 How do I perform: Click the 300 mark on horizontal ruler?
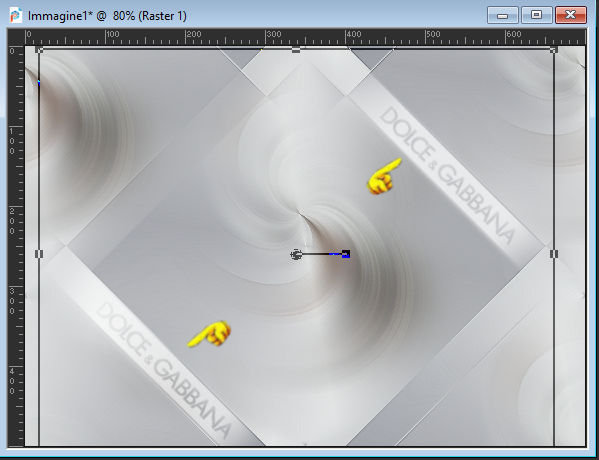pos(273,34)
